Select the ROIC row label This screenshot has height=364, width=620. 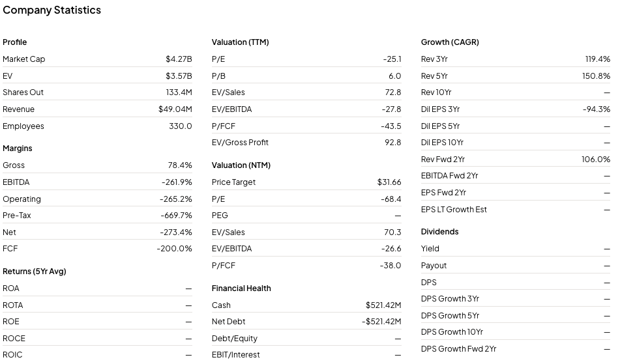(x=12, y=355)
